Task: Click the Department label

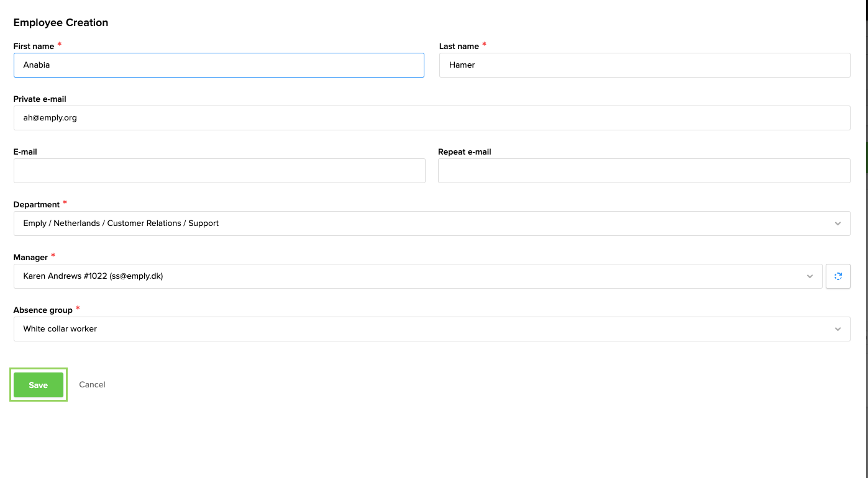Action: tap(35, 204)
